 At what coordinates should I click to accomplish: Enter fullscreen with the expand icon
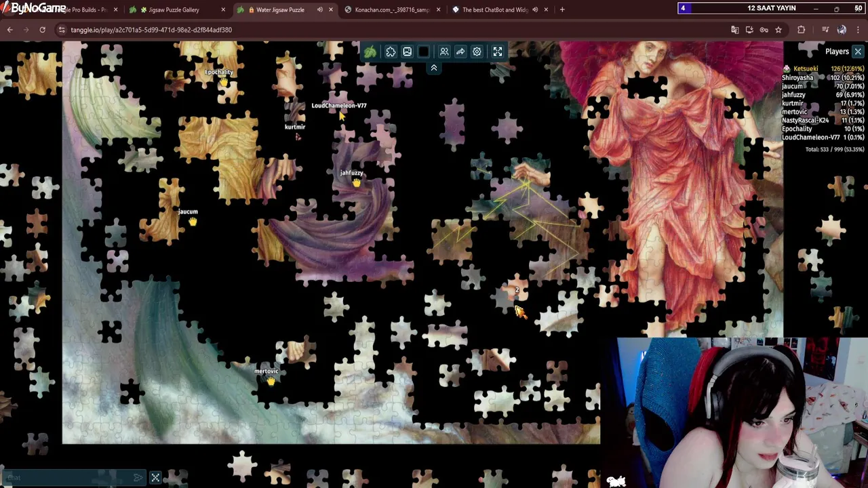pyautogui.click(x=498, y=52)
